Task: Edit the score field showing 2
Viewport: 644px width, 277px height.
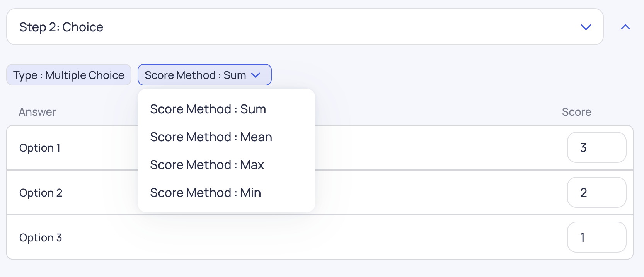Action: (596, 192)
